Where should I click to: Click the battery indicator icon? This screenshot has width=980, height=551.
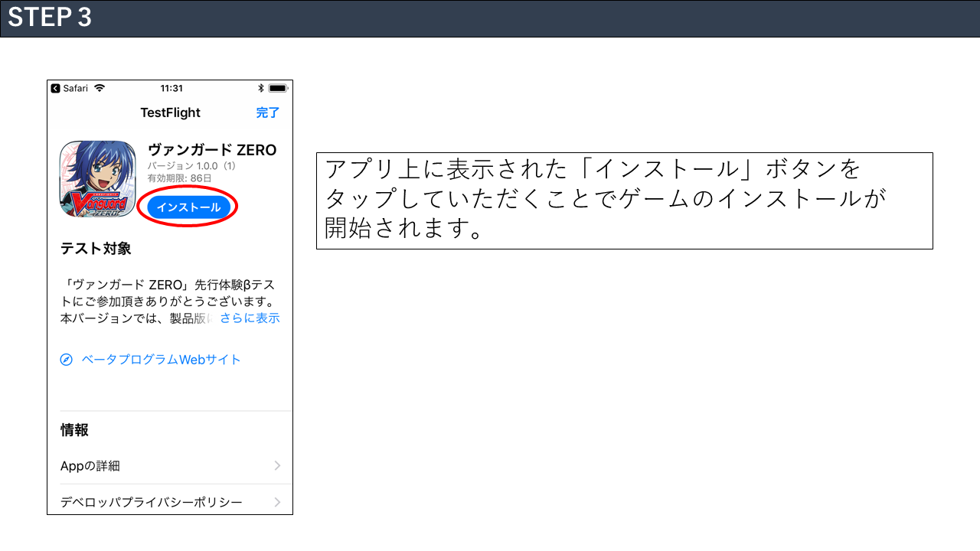(x=277, y=89)
